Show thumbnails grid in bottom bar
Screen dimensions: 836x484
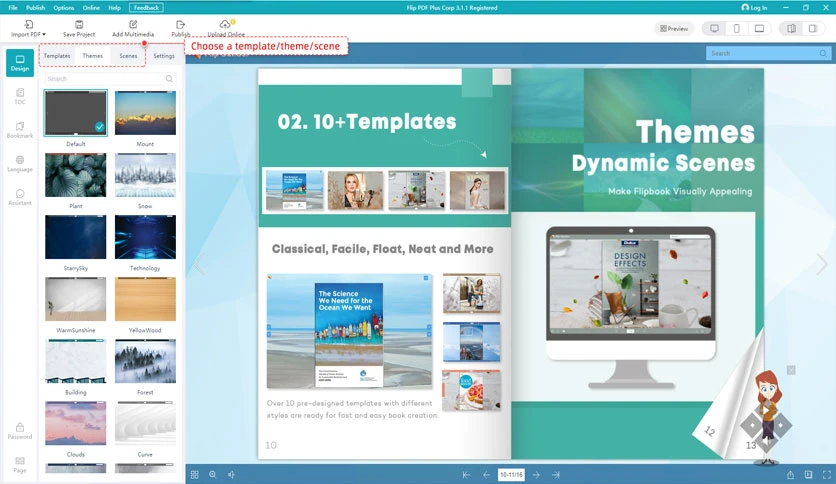[x=195, y=474]
